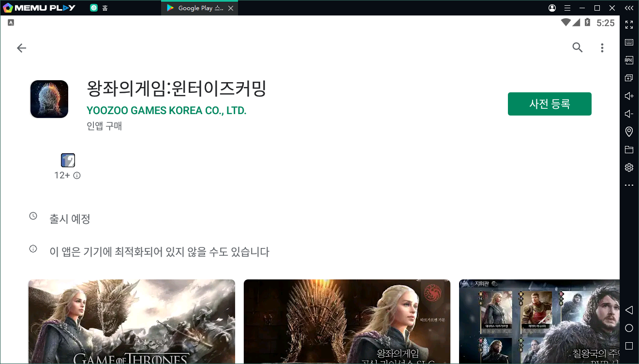Screen dimensions: 639x364
Task: Close the Google Play tab
Action: (230, 8)
